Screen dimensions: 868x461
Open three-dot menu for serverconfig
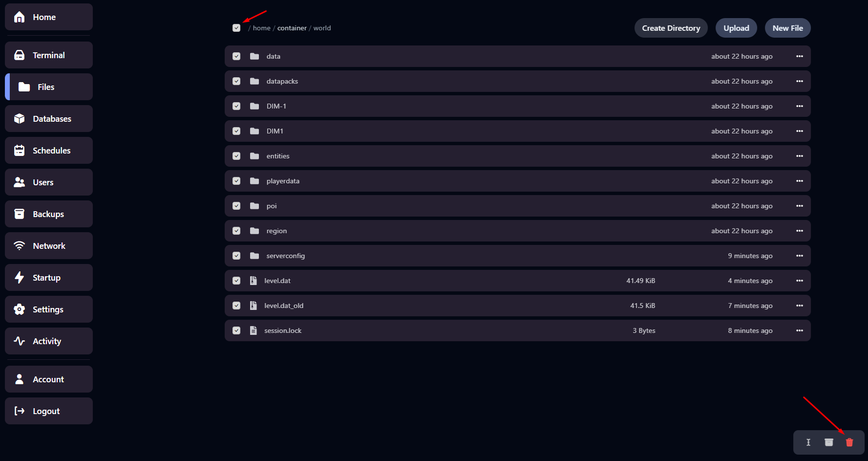(800, 256)
